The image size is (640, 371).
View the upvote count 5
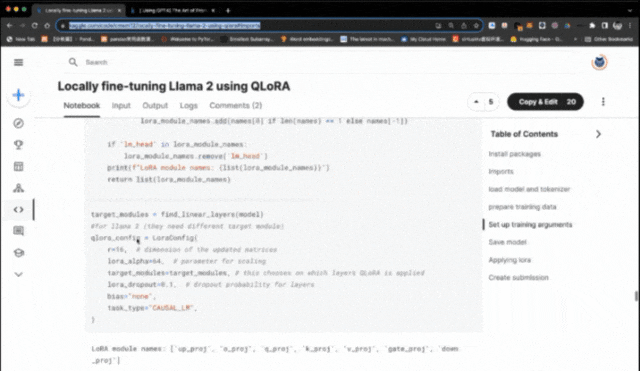(491, 102)
